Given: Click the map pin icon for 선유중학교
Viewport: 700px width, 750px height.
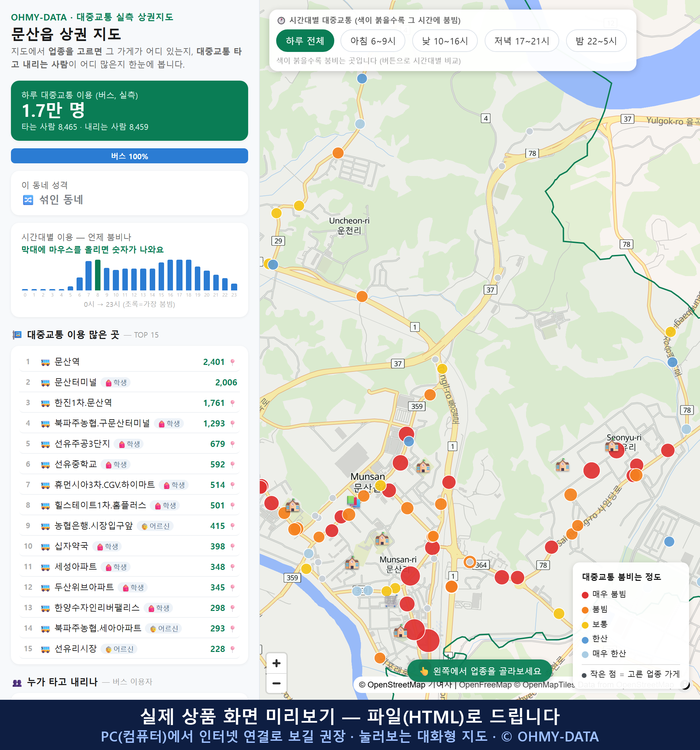Looking at the screenshot, I should 232,465.
